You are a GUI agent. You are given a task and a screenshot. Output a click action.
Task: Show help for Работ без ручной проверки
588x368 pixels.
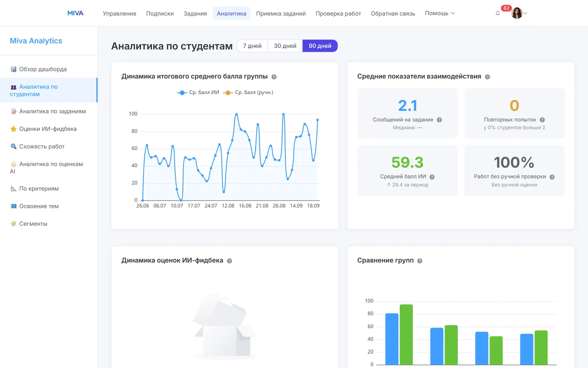coord(552,177)
